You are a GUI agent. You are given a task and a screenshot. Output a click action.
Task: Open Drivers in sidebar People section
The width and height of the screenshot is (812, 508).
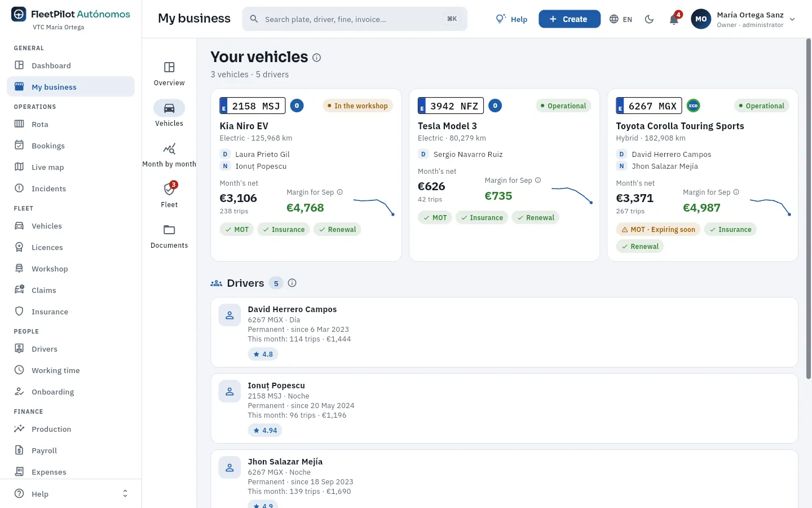71,349
